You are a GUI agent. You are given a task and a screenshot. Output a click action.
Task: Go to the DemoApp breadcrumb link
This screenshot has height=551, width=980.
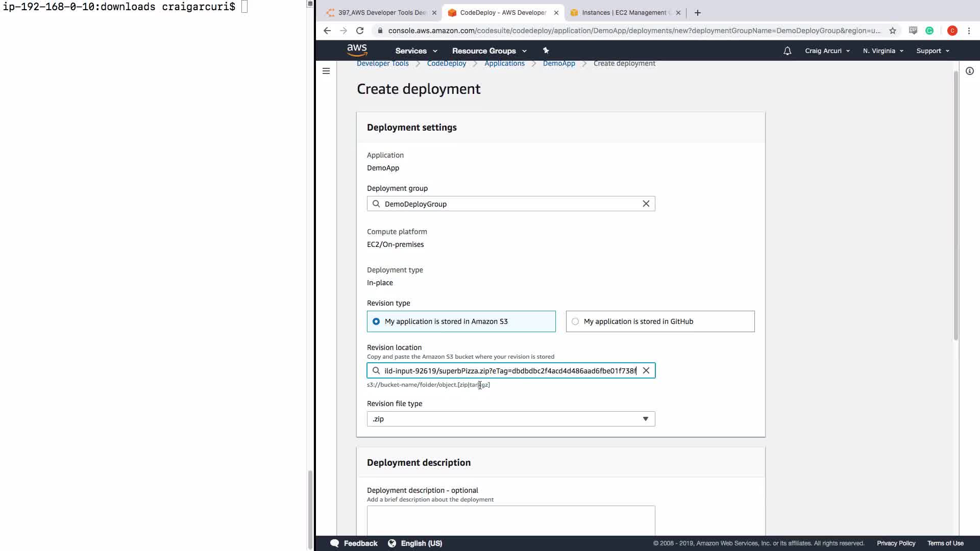pos(558,63)
